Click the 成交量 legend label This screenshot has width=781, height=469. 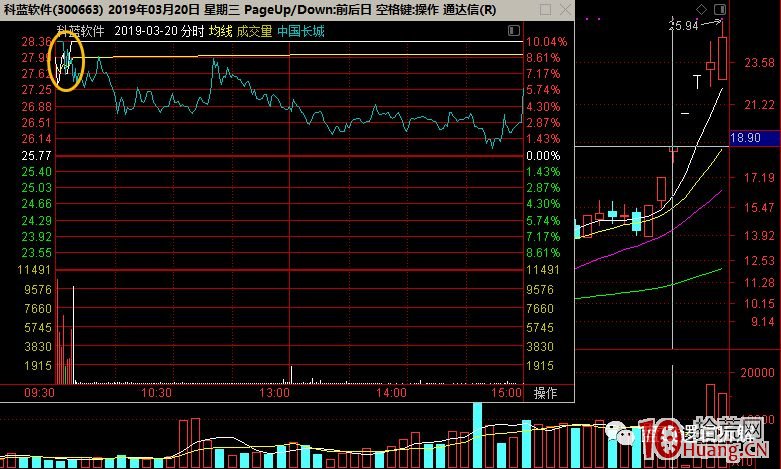coord(254,31)
